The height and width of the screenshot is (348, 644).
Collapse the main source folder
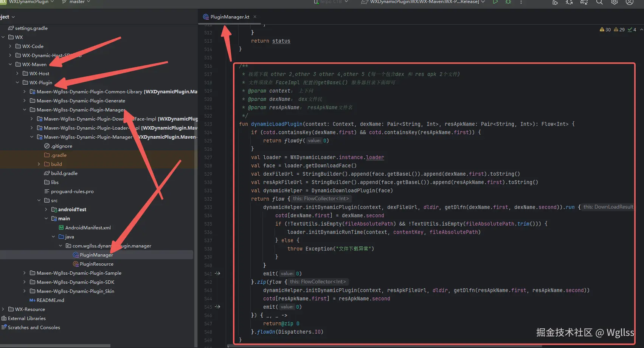coord(46,219)
